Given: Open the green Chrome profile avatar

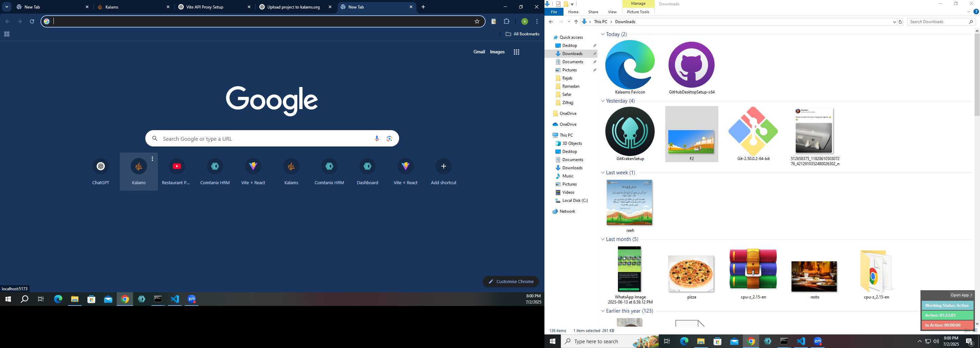Looking at the screenshot, I should point(525,22).
